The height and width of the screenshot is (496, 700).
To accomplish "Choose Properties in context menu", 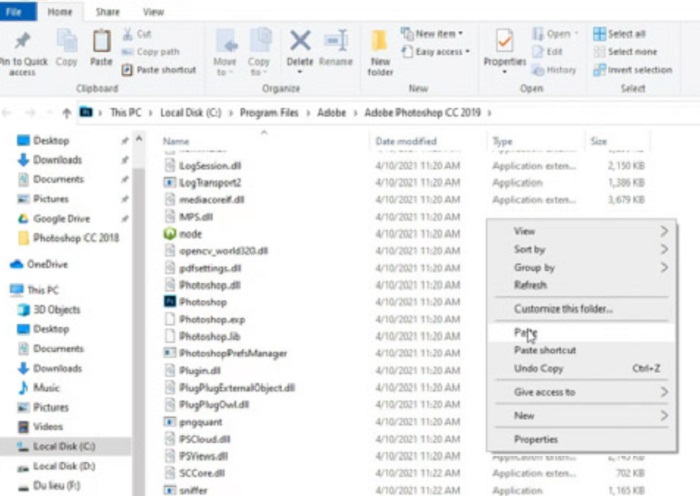I will 581,440.
